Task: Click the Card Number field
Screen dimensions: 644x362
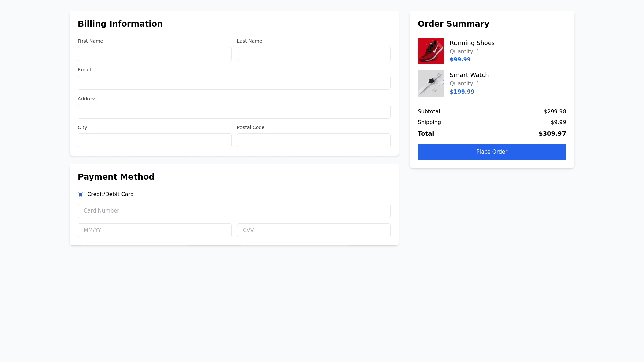Action: 234,211
